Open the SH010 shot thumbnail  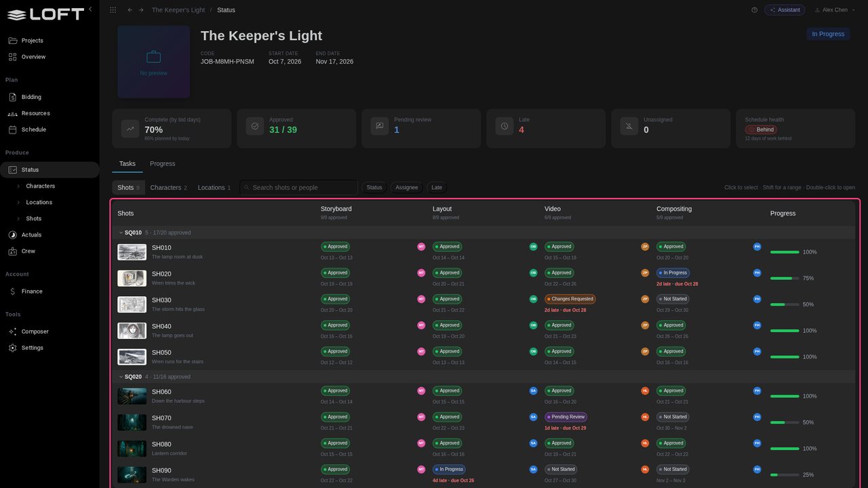(x=132, y=252)
